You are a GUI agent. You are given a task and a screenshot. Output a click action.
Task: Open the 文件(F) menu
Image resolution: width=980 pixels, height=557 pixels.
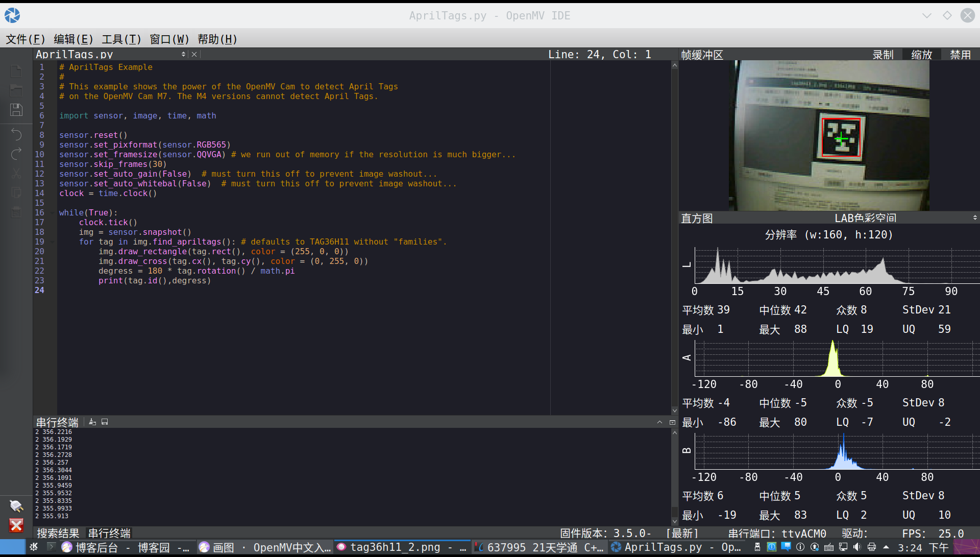(25, 39)
